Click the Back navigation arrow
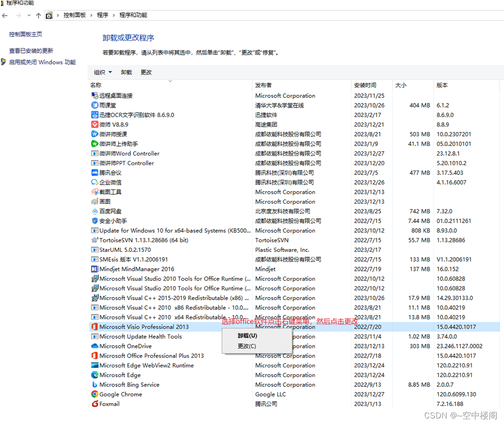This screenshot has height=424, width=504. click(x=5, y=15)
